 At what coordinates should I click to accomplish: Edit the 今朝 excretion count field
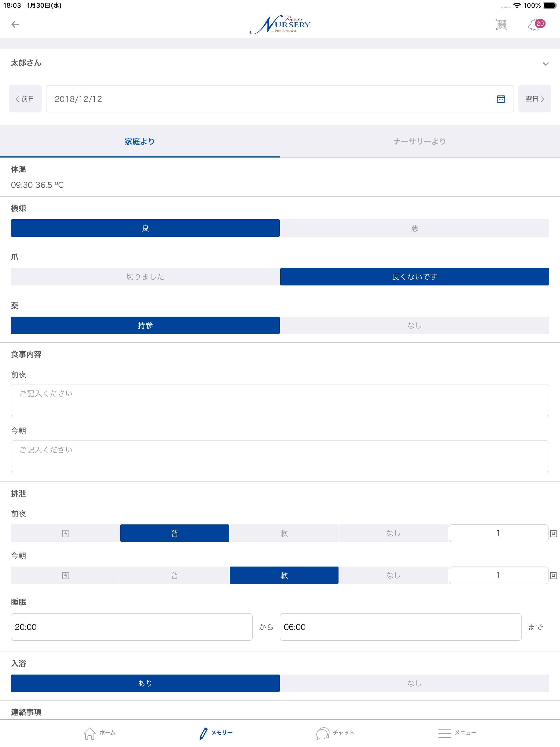pos(498,575)
